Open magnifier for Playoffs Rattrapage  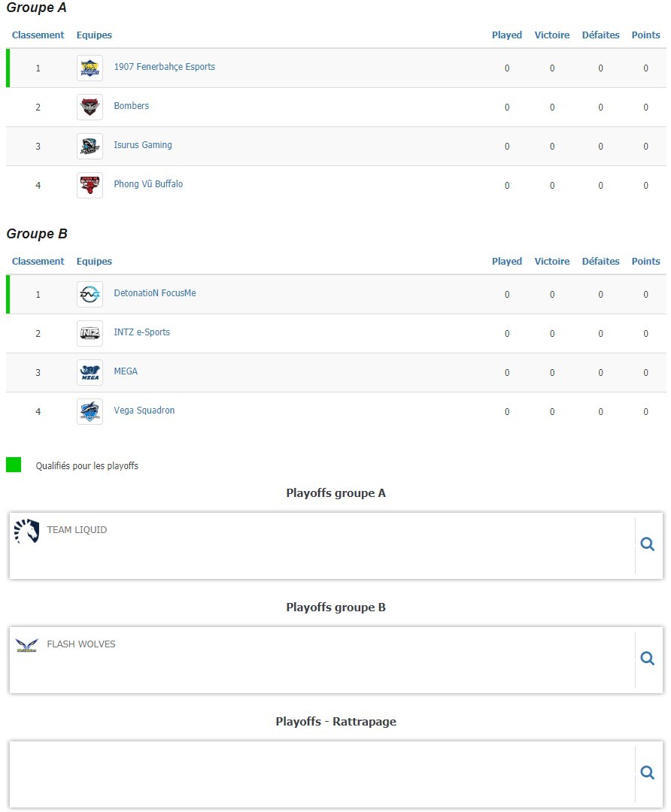click(647, 773)
